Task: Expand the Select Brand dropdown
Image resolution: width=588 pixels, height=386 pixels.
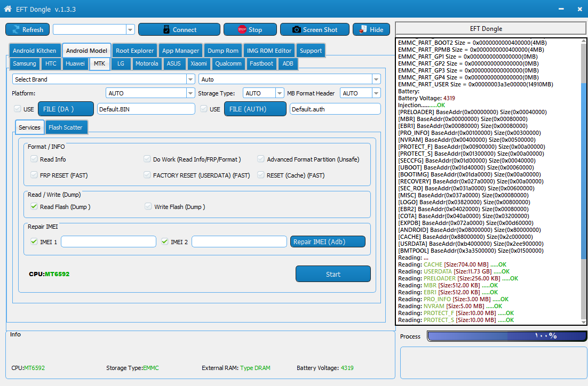Action: 190,79
